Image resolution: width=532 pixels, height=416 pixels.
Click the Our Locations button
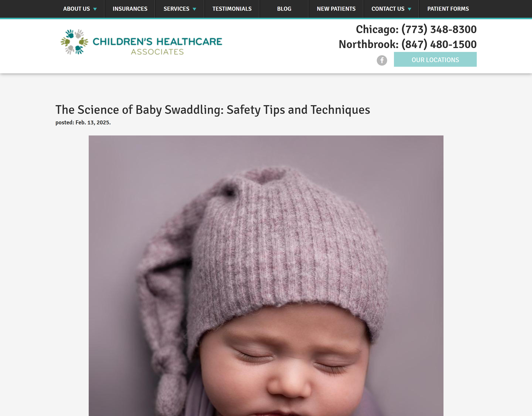coord(435,60)
